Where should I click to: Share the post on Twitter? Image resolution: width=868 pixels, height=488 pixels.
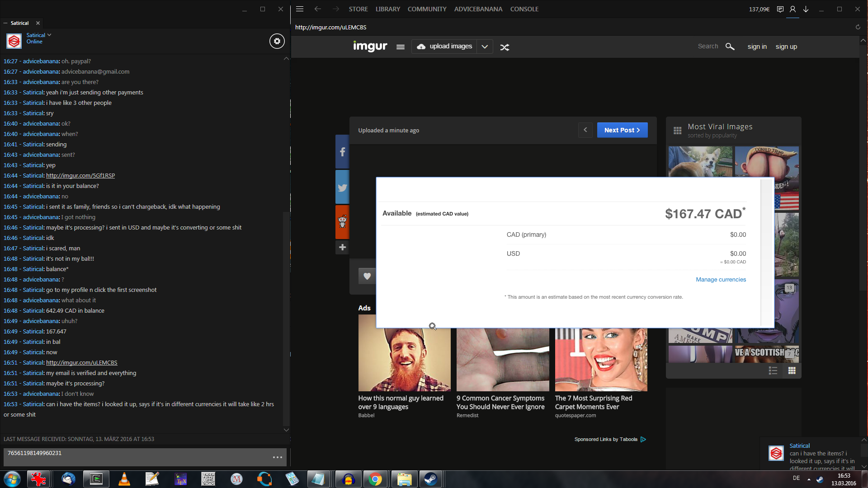tap(342, 188)
